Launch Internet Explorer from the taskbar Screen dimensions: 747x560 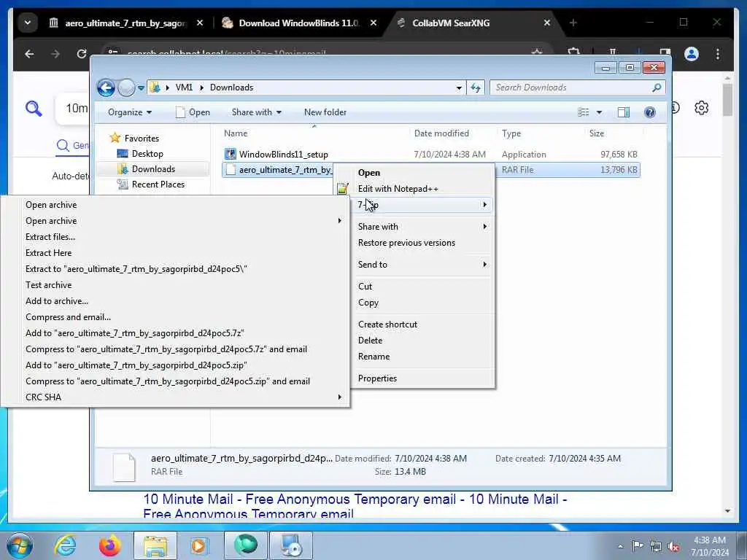[65, 545]
